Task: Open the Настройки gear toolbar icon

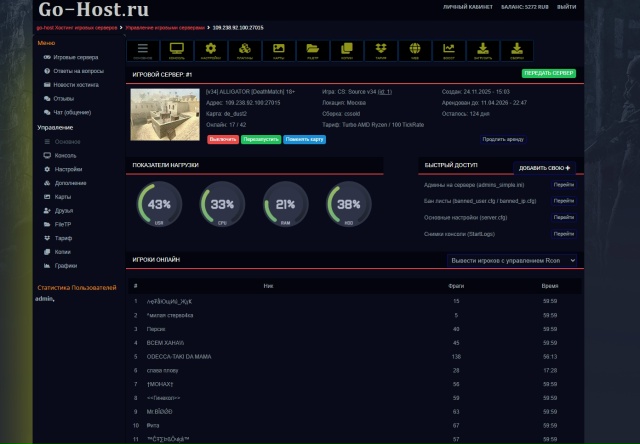Action: pyautogui.click(x=211, y=51)
